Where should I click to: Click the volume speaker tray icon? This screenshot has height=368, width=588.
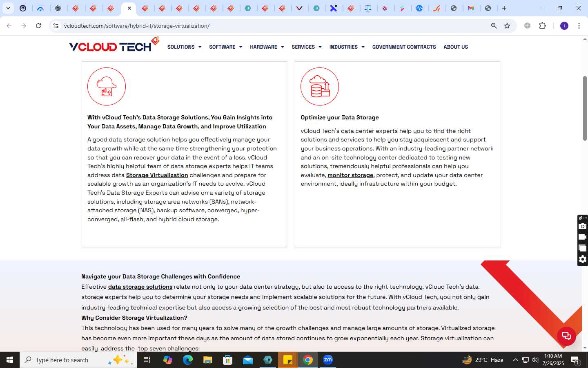point(535,360)
